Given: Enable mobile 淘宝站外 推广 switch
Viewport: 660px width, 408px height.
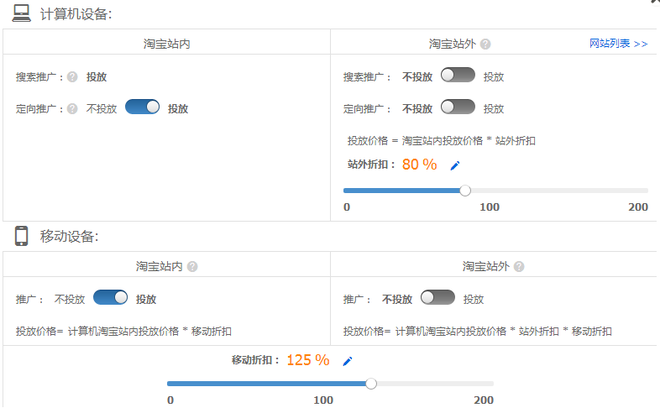Looking at the screenshot, I should pos(438,298).
